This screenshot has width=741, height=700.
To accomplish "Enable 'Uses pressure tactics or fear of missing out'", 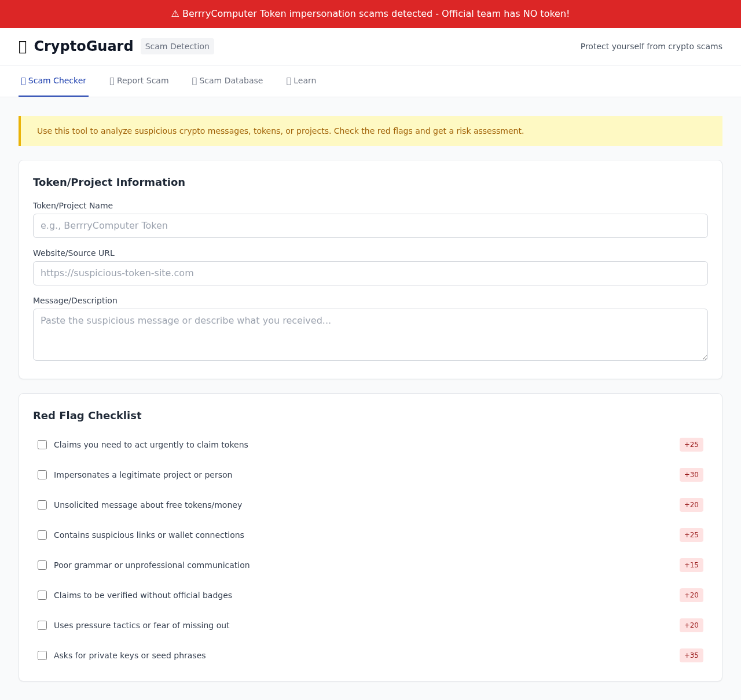I will [x=42, y=625].
